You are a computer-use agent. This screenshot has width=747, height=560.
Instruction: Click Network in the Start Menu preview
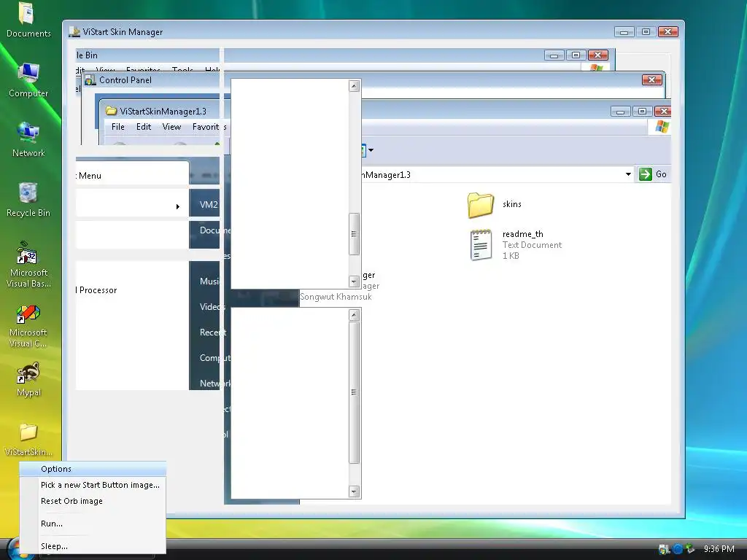pyautogui.click(x=214, y=384)
